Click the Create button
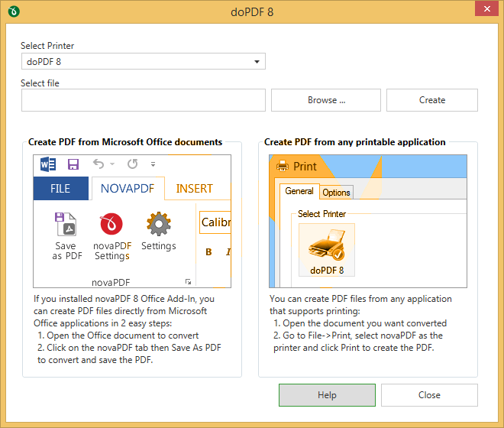504x428 pixels. click(x=432, y=100)
